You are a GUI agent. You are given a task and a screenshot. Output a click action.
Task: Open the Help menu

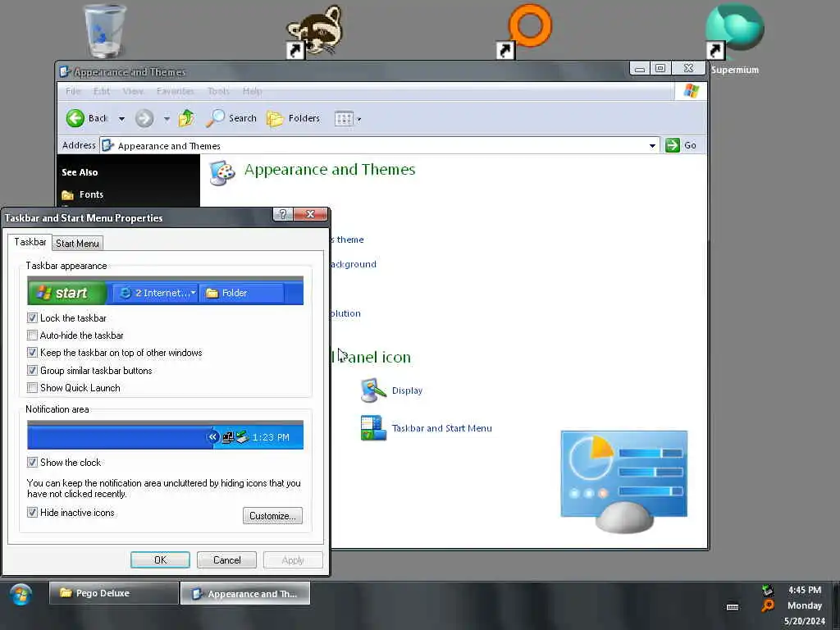252,91
